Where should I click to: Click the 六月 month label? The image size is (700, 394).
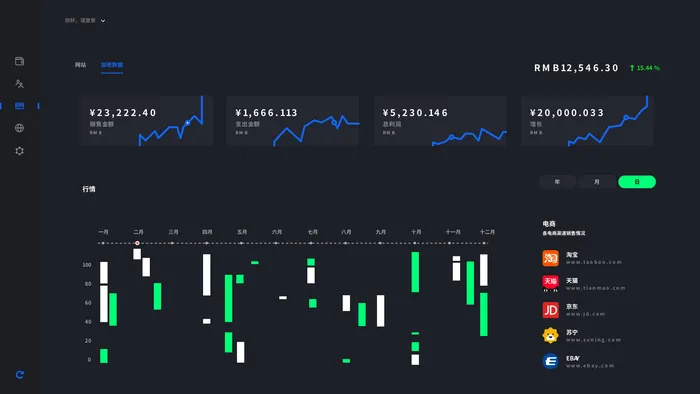coord(277,232)
